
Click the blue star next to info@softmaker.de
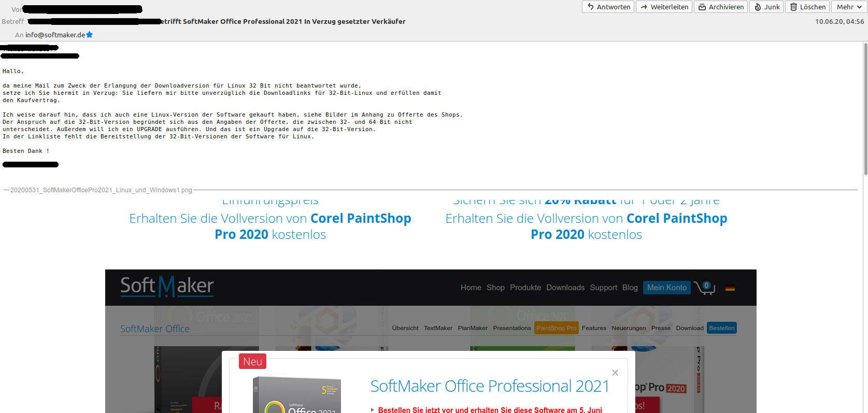90,35
